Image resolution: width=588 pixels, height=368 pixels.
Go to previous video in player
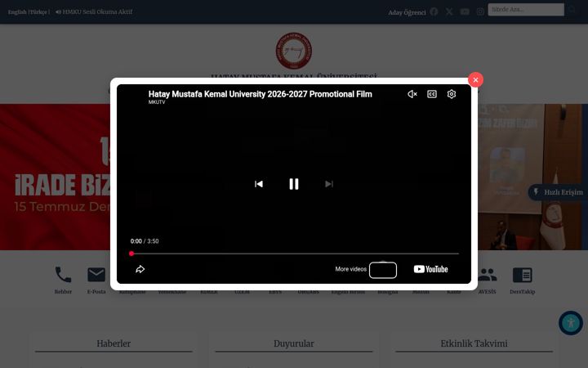pos(259,184)
